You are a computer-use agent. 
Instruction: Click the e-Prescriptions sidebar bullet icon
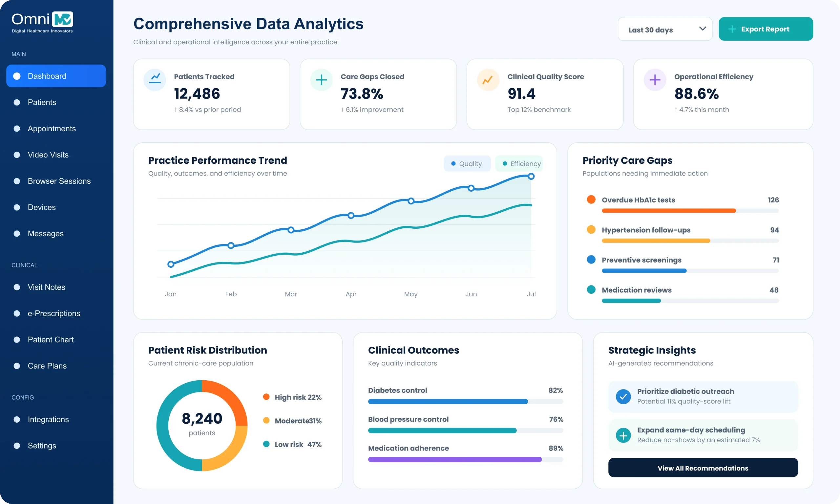click(x=17, y=313)
